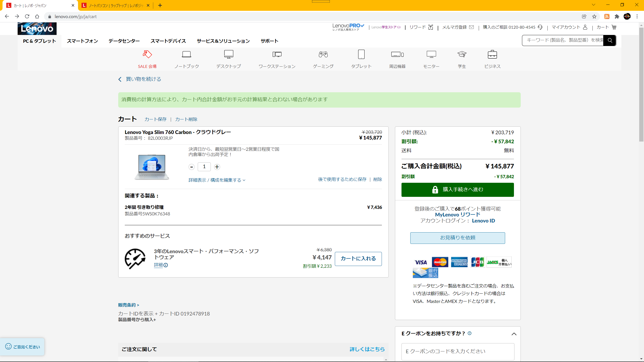
Task: Open the SALE 会場 tag icon
Action: pyautogui.click(x=147, y=54)
